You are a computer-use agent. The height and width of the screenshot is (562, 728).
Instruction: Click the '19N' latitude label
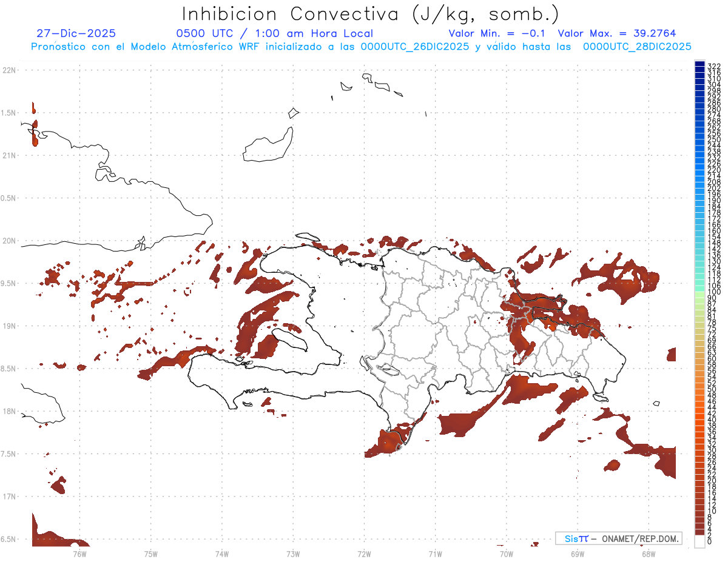click(9, 326)
